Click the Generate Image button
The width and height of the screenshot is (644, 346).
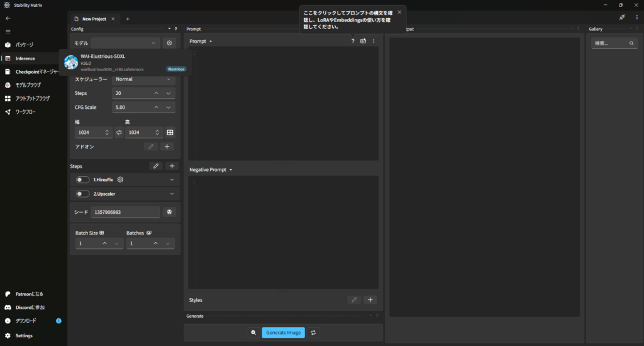point(283,332)
